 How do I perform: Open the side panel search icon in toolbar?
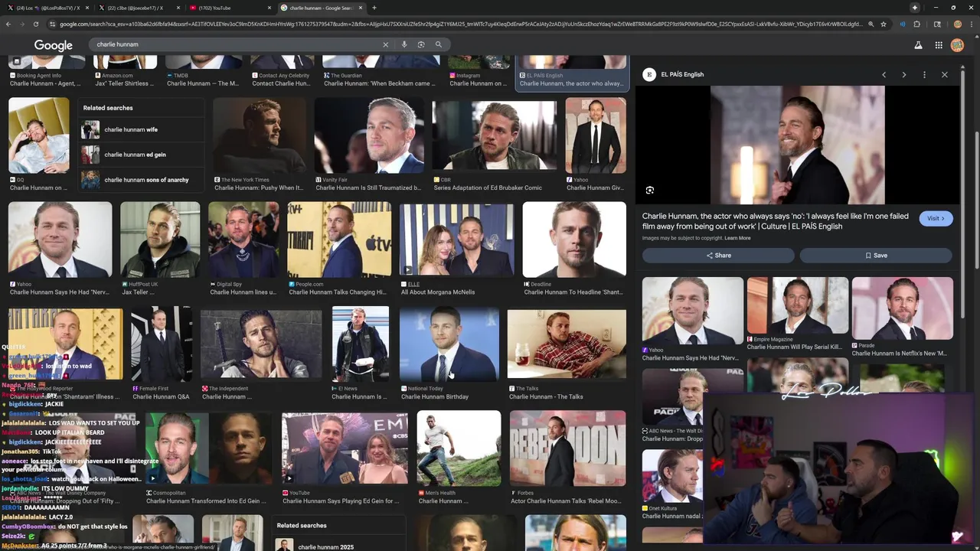click(x=937, y=24)
